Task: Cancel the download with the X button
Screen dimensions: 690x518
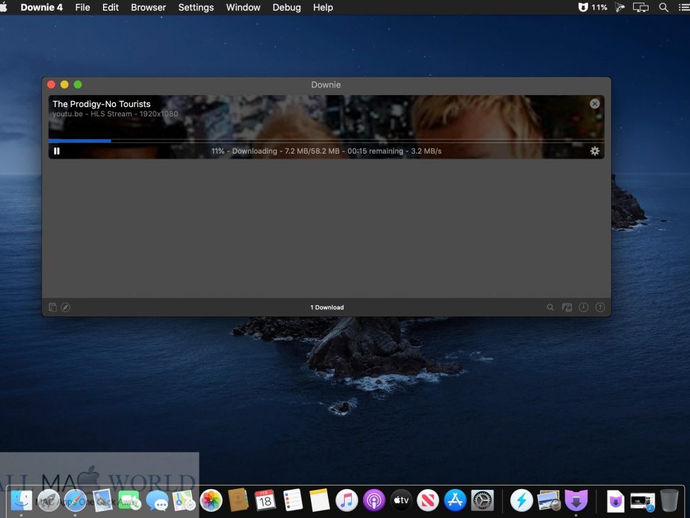Action: (595, 103)
